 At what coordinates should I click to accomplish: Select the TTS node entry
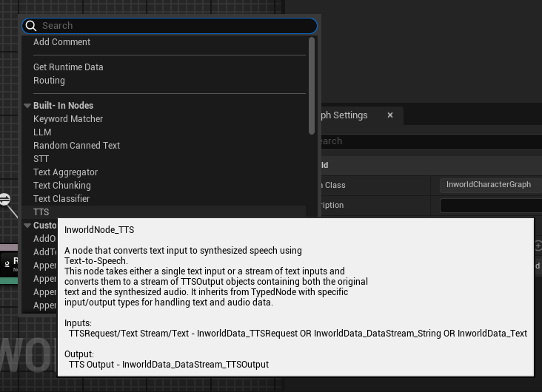pyautogui.click(x=164, y=212)
